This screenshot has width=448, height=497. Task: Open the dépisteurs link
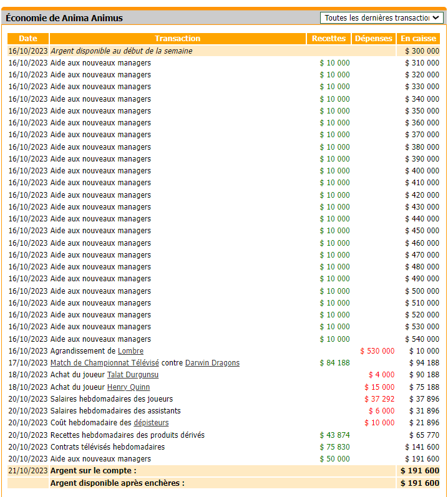(151, 423)
